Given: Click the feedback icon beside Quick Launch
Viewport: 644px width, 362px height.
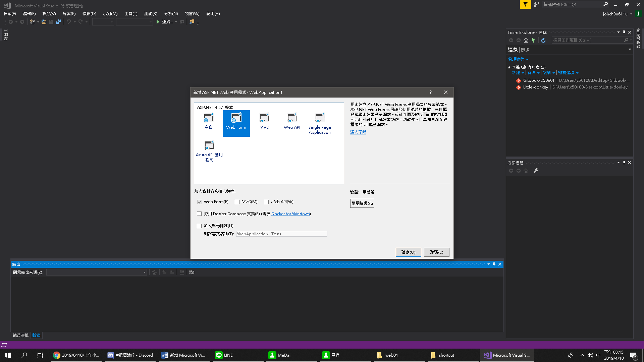Looking at the screenshot, I should (536, 4).
